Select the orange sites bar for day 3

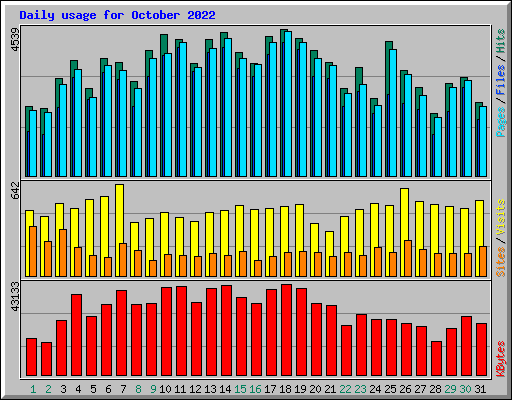point(63,253)
